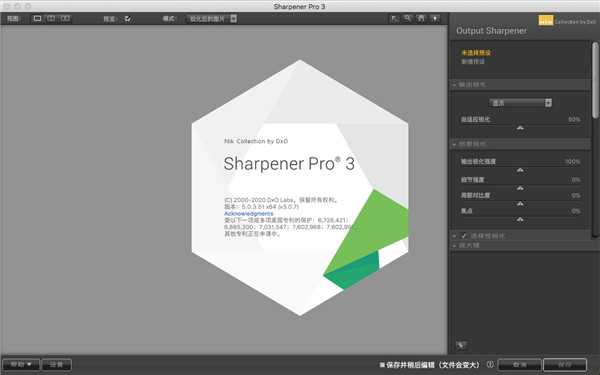Select single image view icon
The width and height of the screenshot is (600, 375).
coord(37,18)
